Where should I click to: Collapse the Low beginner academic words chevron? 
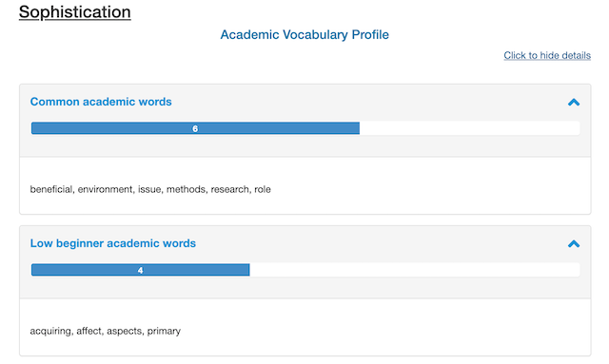coord(574,243)
